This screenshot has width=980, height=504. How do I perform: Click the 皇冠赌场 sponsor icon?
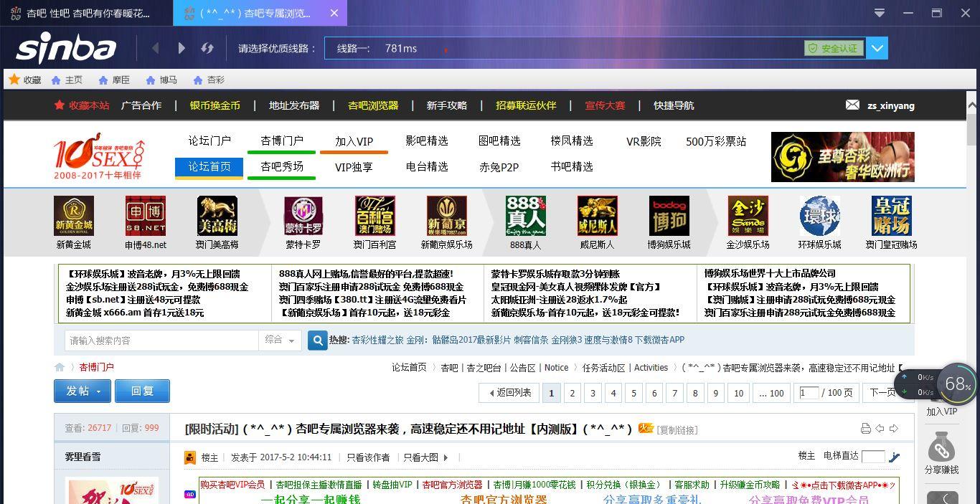click(892, 216)
